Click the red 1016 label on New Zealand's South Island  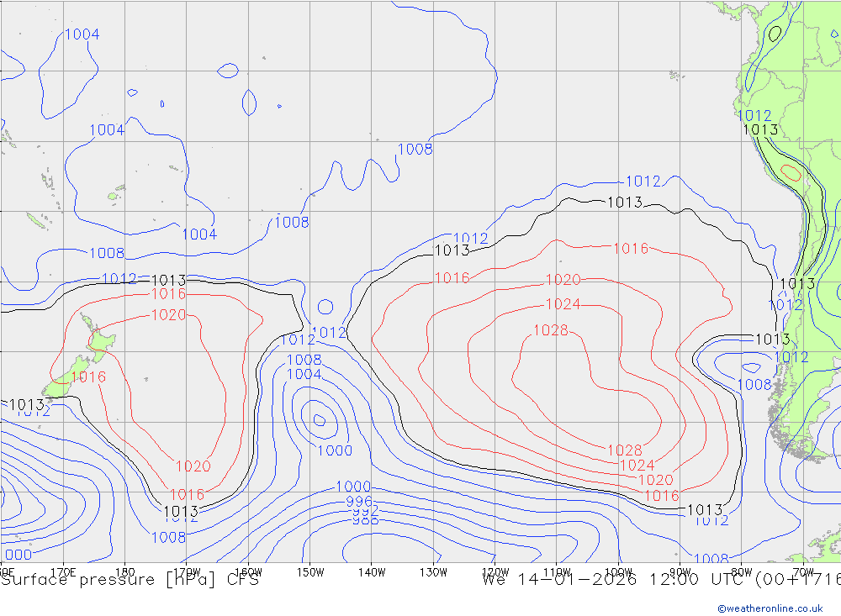point(88,376)
